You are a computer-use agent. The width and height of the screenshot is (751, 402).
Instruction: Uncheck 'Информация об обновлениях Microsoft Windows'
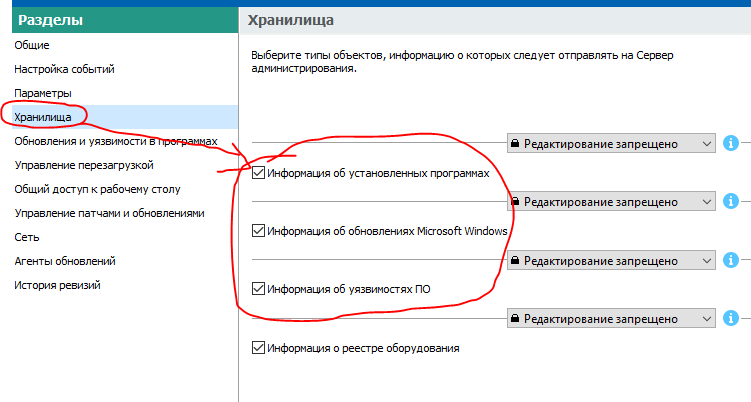pos(258,230)
